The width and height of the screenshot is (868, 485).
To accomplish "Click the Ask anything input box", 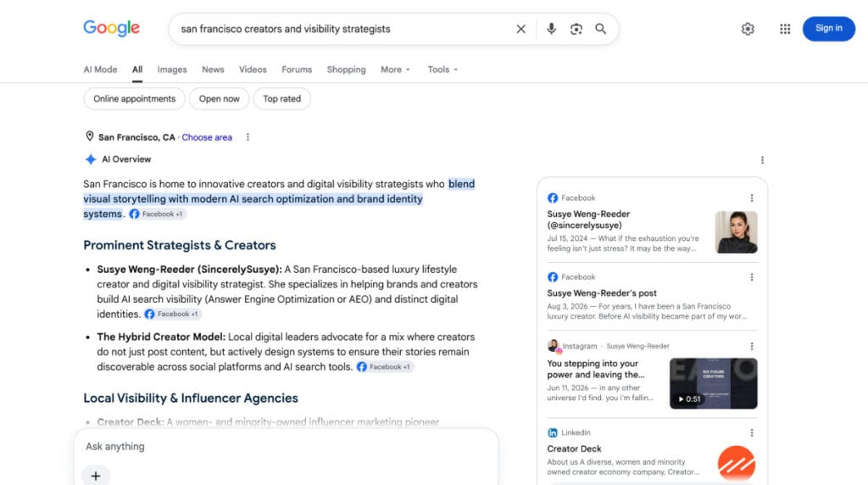I will 287,446.
